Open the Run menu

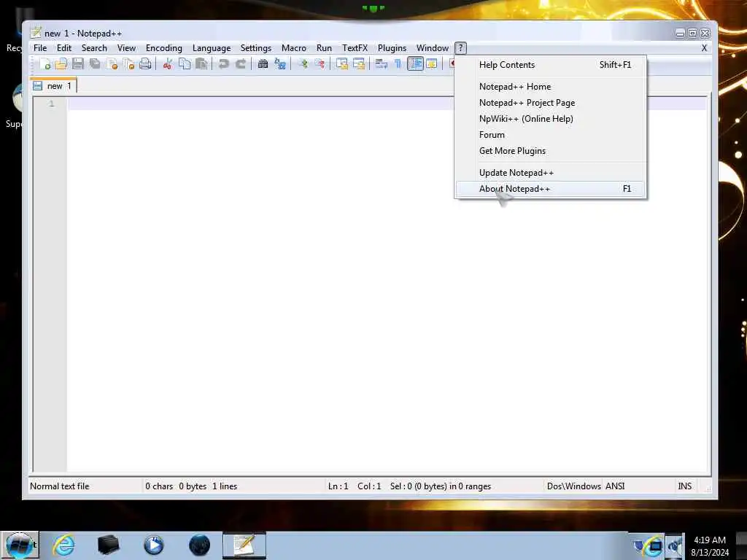coord(324,48)
